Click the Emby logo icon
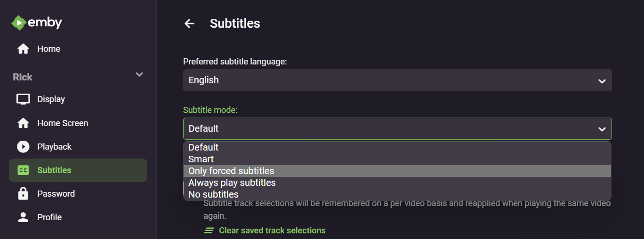The image size is (644, 239). [x=18, y=23]
